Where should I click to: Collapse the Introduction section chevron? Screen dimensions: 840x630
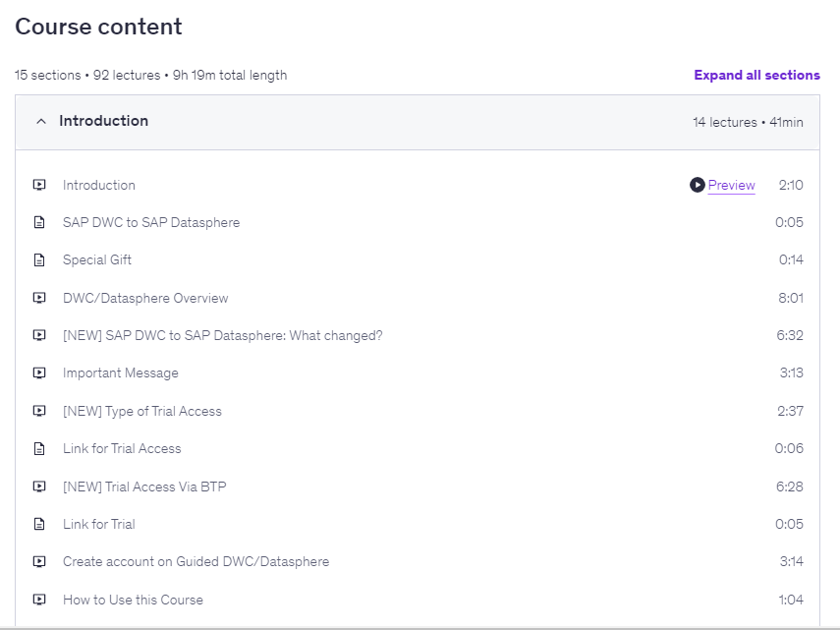click(x=40, y=122)
